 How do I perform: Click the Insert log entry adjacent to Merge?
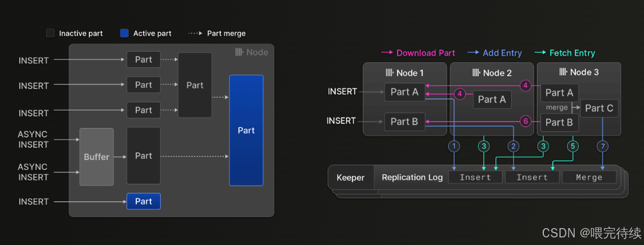(532, 177)
